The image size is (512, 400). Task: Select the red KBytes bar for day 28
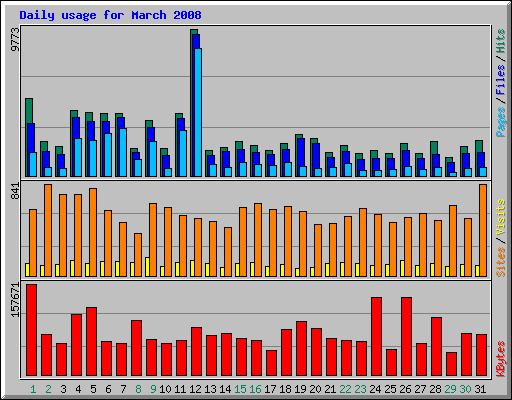pyautogui.click(x=436, y=347)
